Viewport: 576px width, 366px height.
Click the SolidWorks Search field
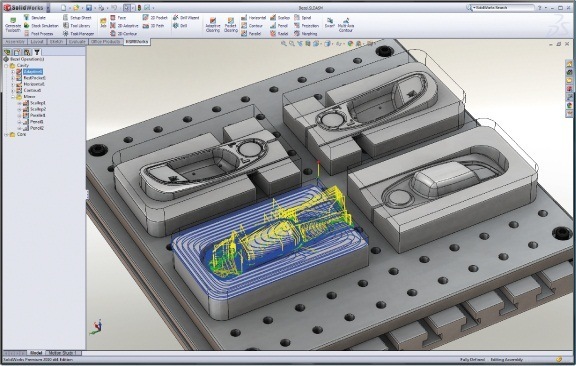point(503,7)
